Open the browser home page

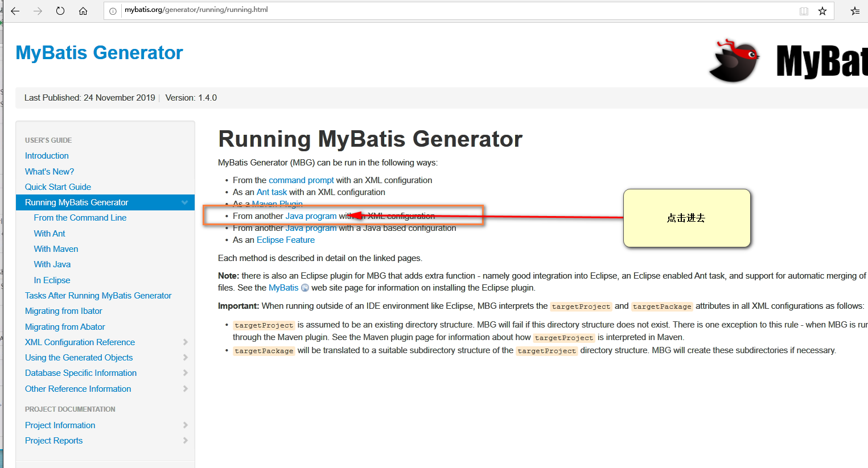coord(83,11)
